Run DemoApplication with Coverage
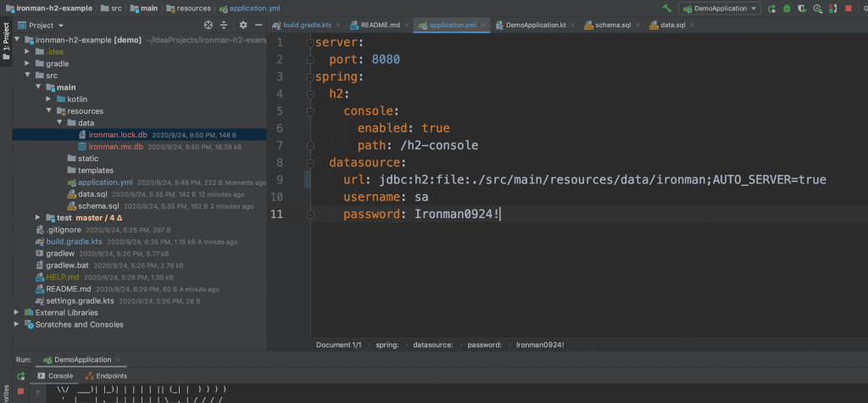868x403 pixels. (802, 8)
